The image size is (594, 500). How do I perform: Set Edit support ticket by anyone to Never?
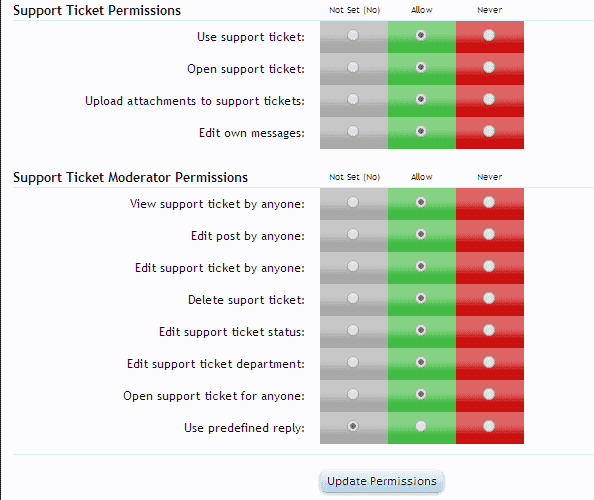[x=489, y=266]
